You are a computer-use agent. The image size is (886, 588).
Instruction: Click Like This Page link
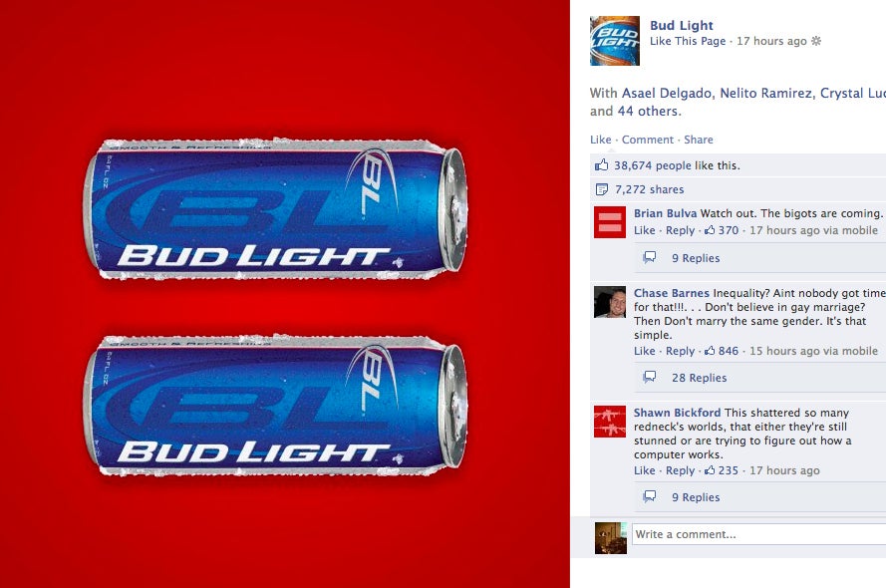pos(688,41)
